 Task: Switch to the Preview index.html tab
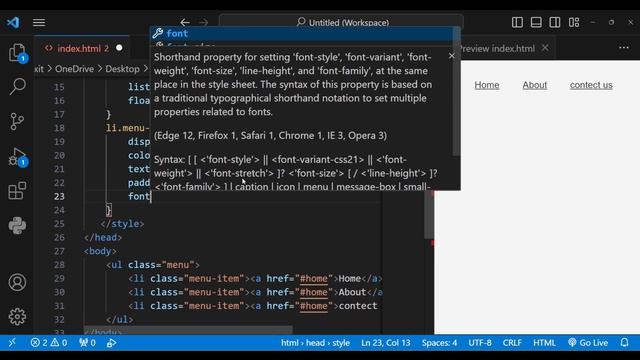(x=498, y=49)
